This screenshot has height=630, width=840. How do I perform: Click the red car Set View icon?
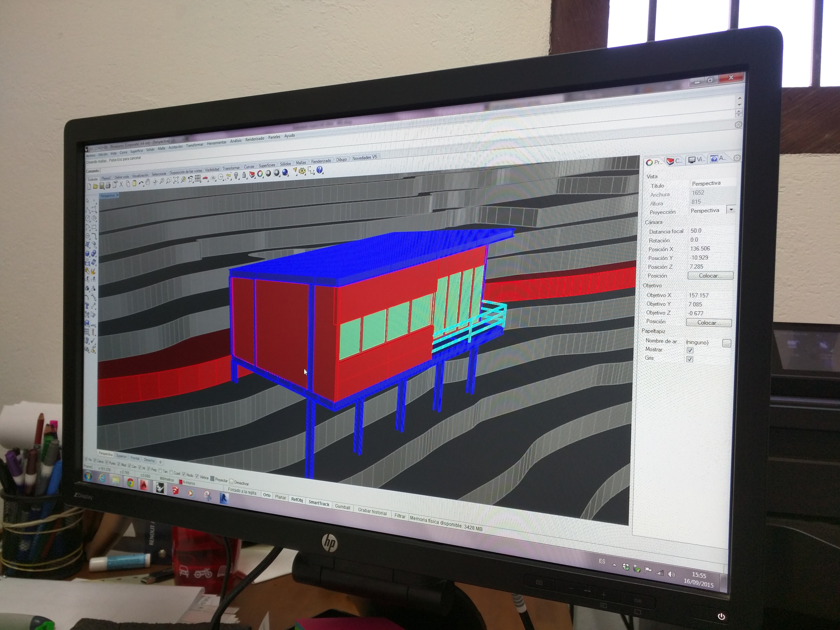click(x=205, y=178)
